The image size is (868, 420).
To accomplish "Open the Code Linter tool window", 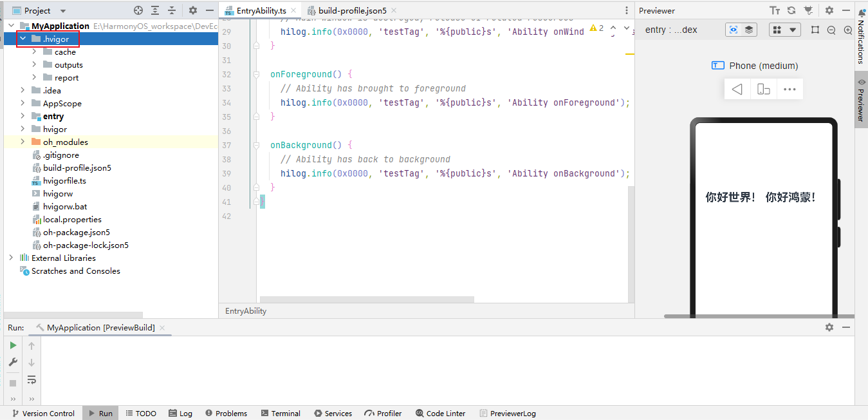I will (440, 414).
